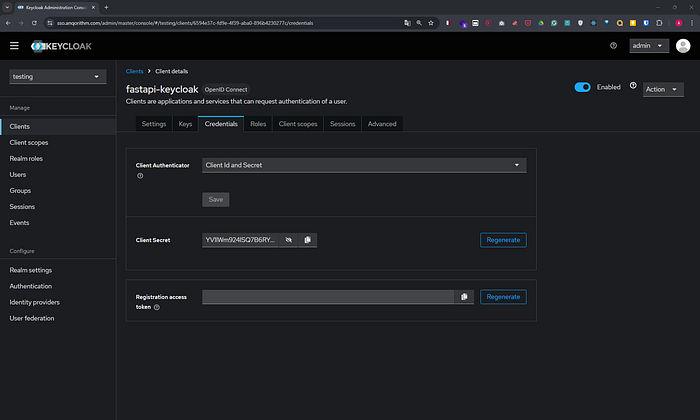
Task: Switch to the Settings tab
Action: click(154, 124)
